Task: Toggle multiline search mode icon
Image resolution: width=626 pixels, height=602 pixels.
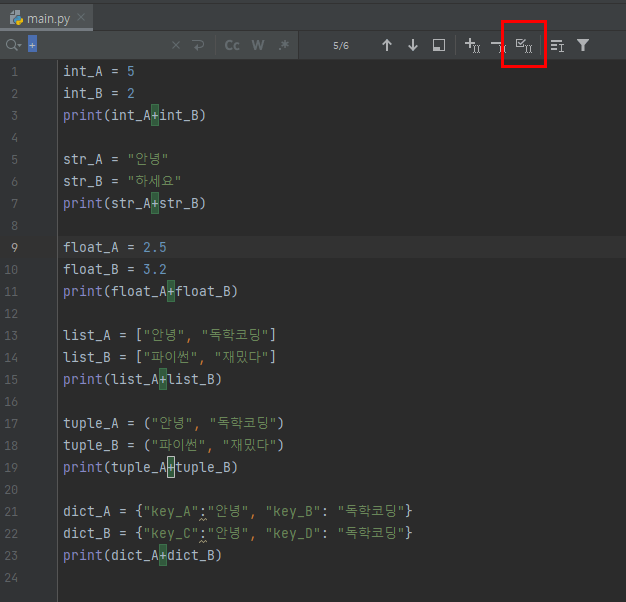Action: pyautogui.click(x=557, y=45)
